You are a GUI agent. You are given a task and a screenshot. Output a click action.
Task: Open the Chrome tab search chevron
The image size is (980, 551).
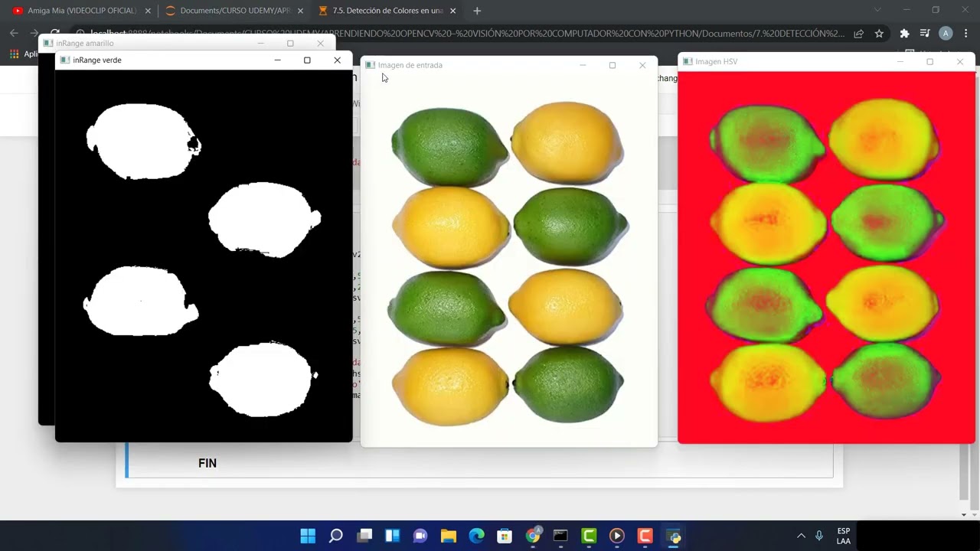[x=877, y=10]
